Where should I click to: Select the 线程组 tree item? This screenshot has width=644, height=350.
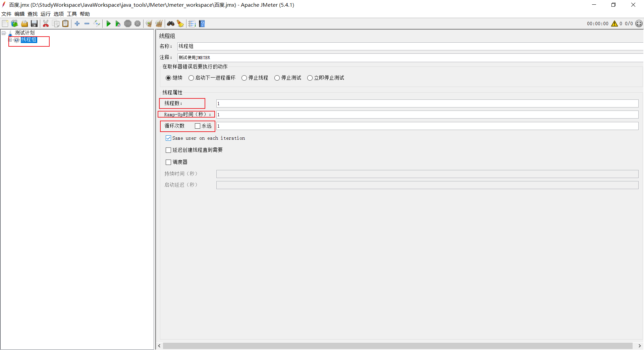point(29,40)
